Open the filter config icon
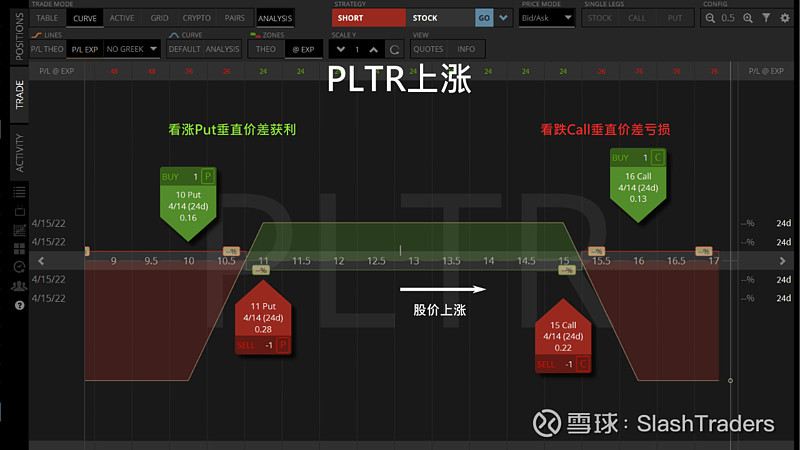The width and height of the screenshot is (800, 450). click(x=766, y=18)
